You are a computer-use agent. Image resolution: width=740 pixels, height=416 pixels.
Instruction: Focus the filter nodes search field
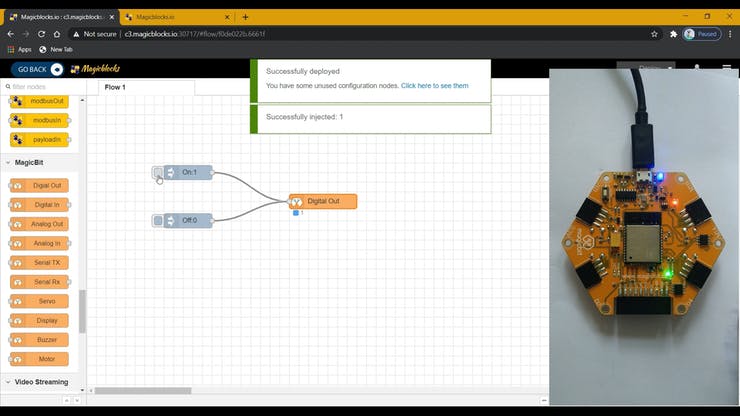pos(45,87)
